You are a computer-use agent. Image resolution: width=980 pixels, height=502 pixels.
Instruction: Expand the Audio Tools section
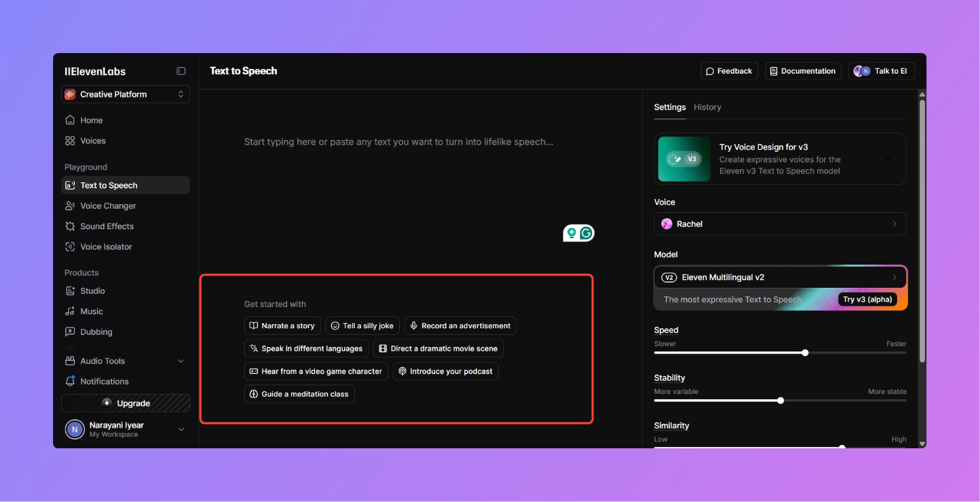coord(125,361)
